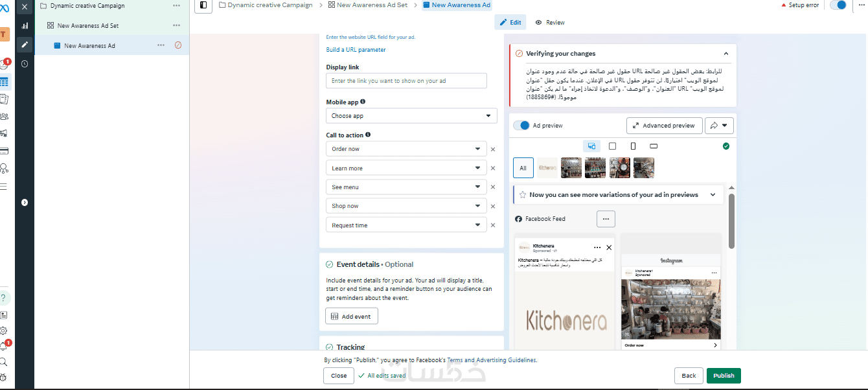Screen dimensions: 868x390
Task: Remove the Shop now call to action
Action: pos(493,206)
